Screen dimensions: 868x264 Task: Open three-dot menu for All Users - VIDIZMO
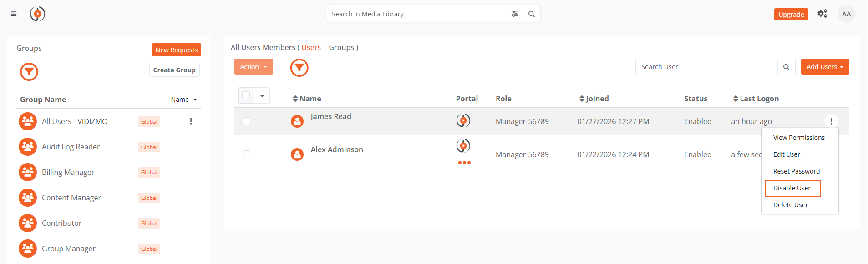[x=191, y=121]
